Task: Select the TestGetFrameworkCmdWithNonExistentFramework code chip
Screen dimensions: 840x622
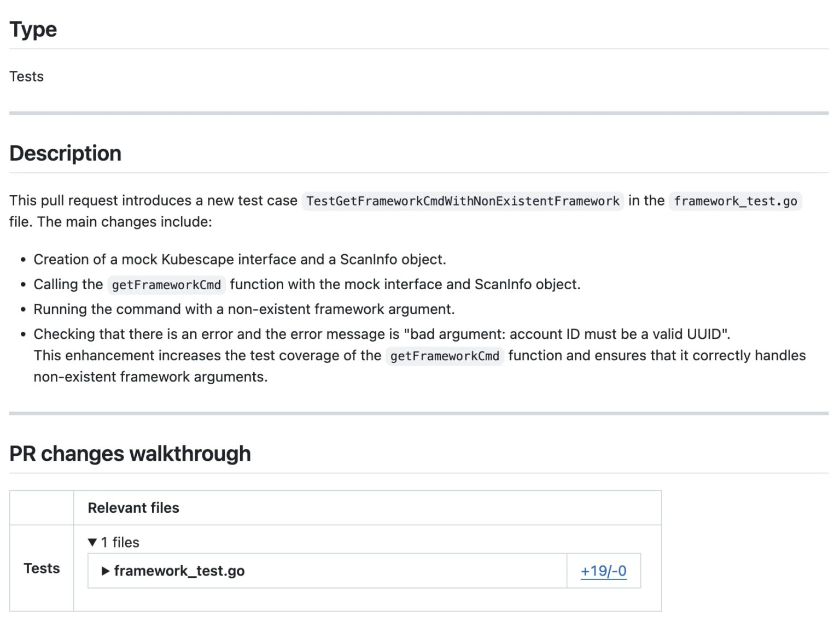Action: tap(461, 201)
